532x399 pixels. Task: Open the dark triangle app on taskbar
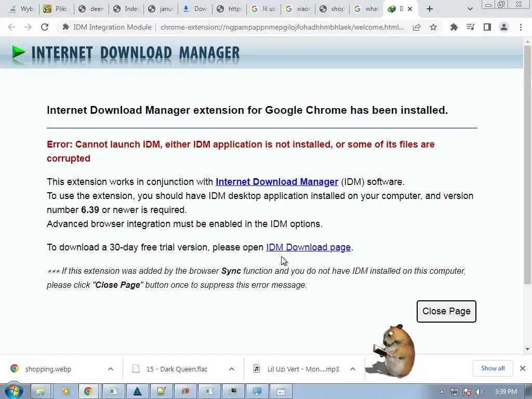(137, 392)
